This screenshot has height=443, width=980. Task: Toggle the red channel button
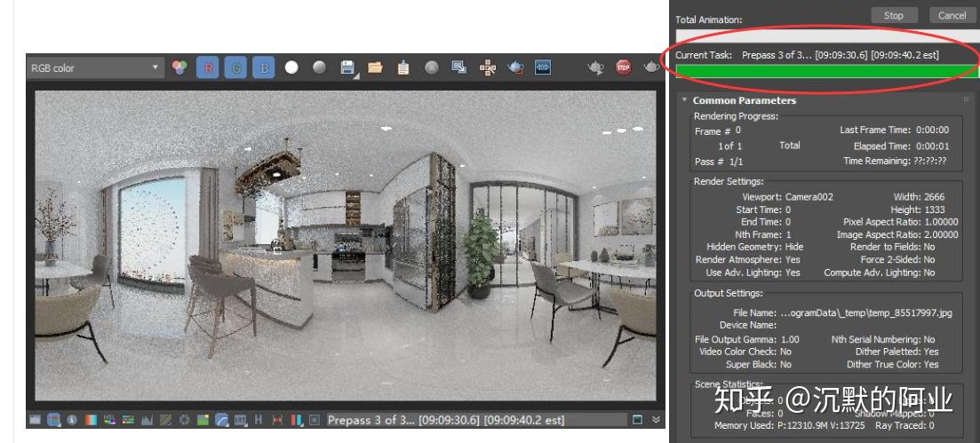coord(207,67)
